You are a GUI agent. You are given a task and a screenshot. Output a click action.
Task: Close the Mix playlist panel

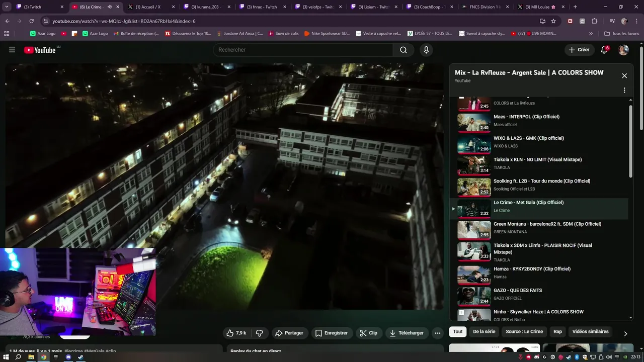(x=624, y=76)
